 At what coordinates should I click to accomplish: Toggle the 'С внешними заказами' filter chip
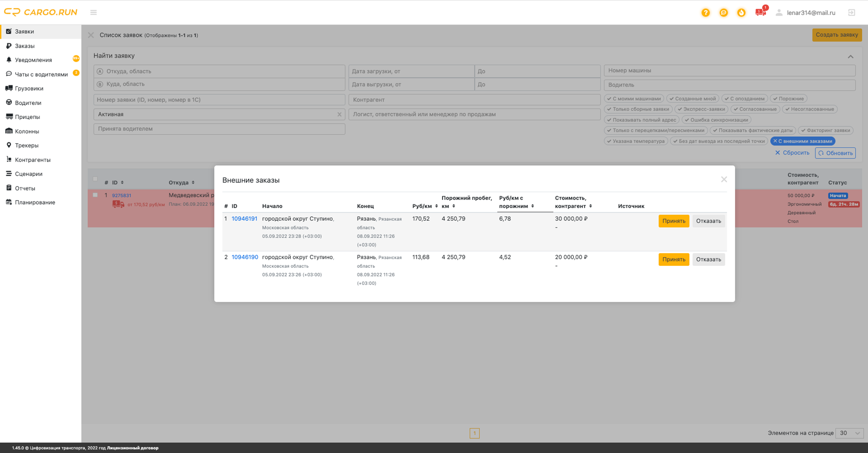pos(802,141)
